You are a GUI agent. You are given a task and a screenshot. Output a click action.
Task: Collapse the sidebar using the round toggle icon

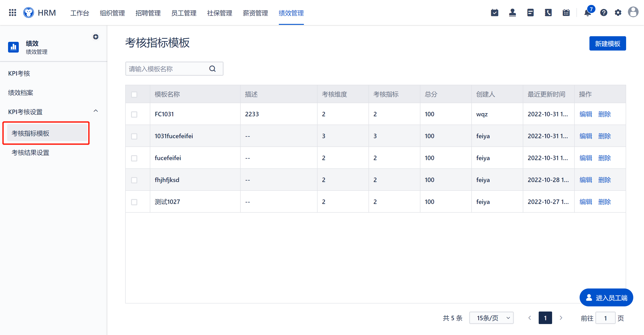(96, 37)
